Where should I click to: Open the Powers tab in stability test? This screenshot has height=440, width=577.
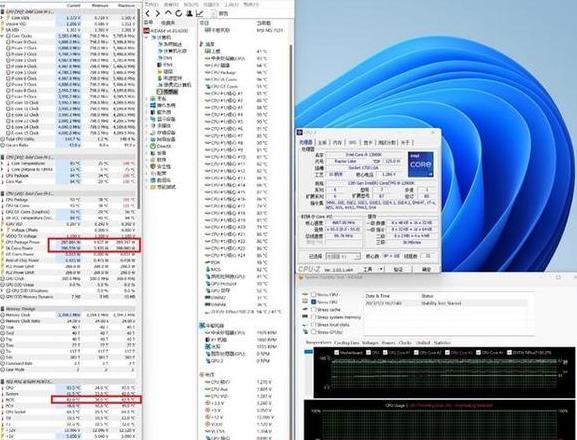click(388, 343)
